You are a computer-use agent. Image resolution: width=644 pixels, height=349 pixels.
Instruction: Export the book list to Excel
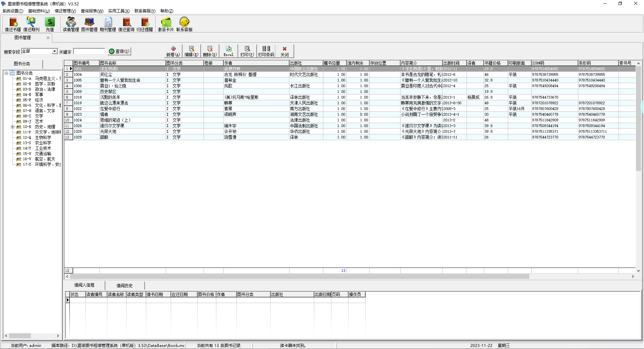point(228,51)
